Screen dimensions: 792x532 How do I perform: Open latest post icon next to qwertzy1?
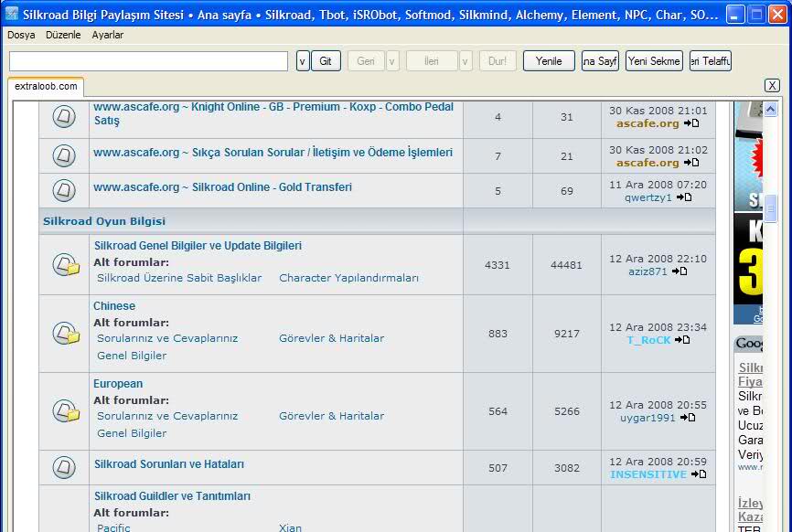coord(684,197)
